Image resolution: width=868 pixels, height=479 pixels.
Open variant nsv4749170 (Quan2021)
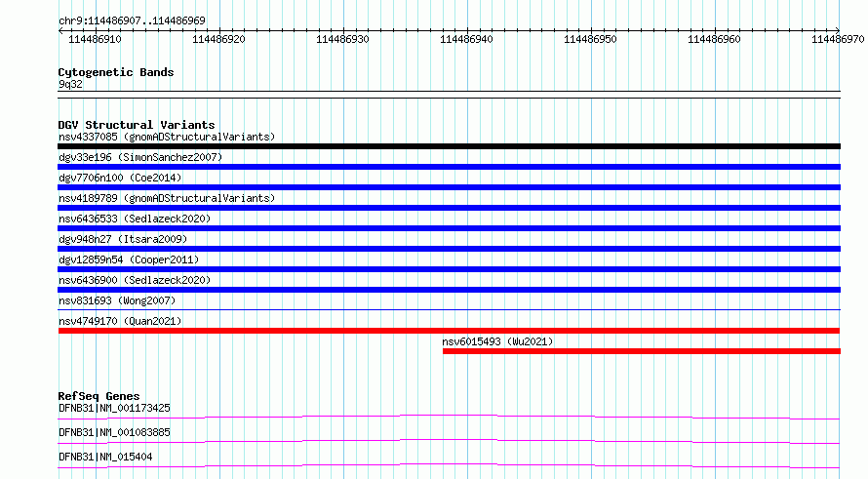[x=120, y=321]
